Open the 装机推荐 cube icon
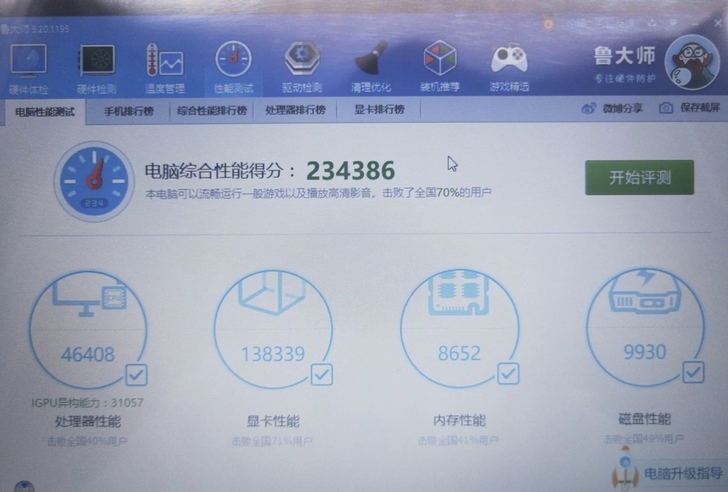 440,58
